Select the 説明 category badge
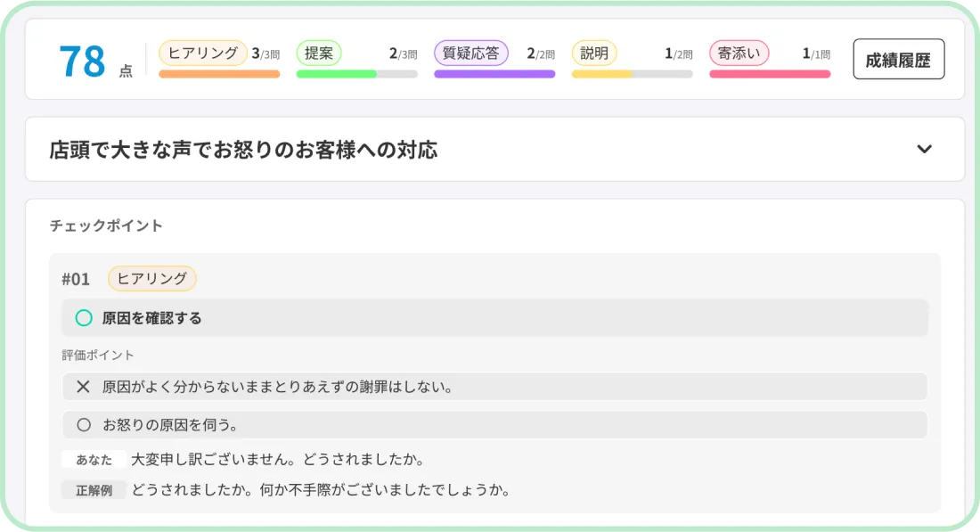Viewport: 980px width, 532px height. click(593, 53)
